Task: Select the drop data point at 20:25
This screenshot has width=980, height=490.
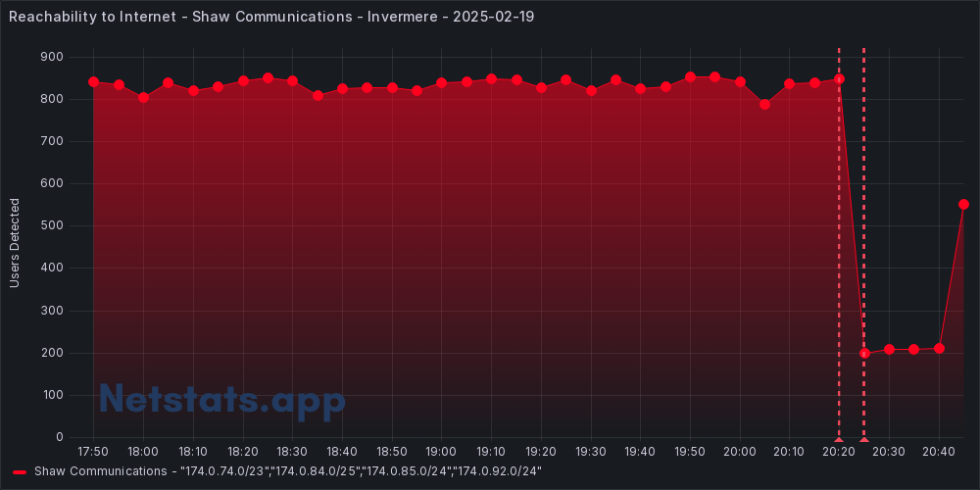Action: click(864, 353)
